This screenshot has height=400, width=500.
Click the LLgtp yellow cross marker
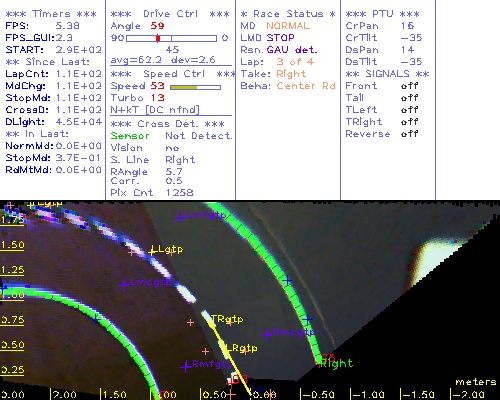click(153, 250)
